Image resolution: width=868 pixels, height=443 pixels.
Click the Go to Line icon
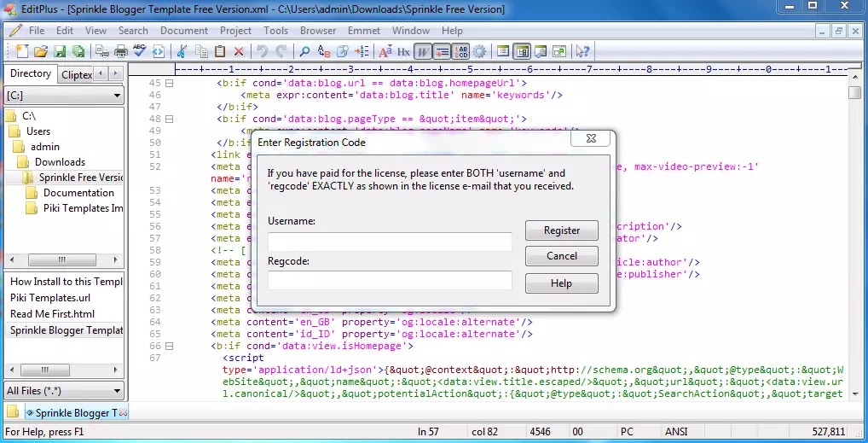[362, 51]
